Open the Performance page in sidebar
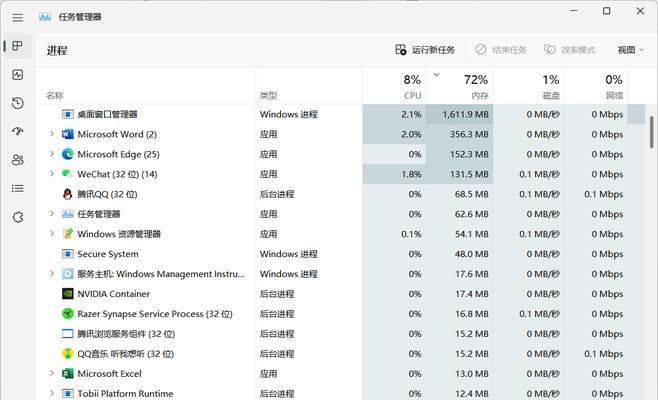Viewport: 658px width, 400px height. [x=18, y=75]
